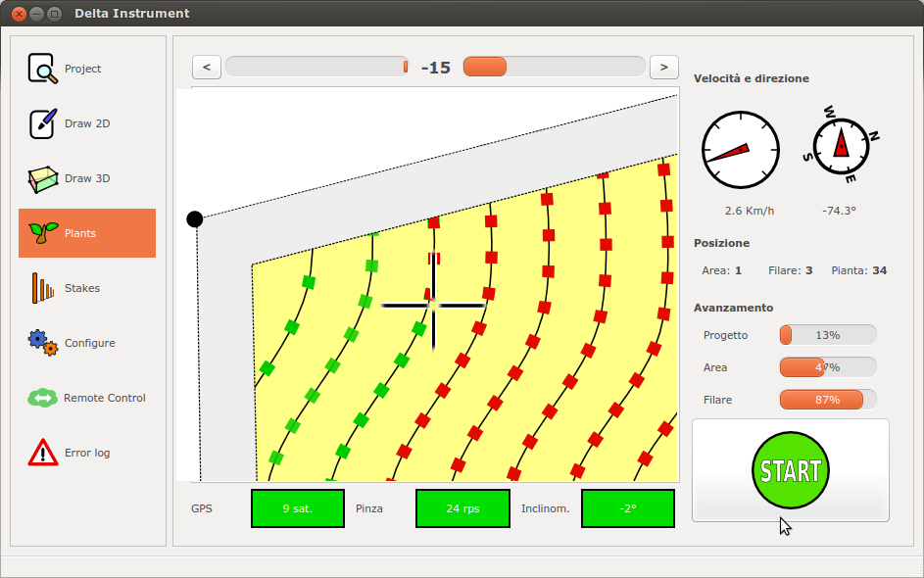Click the speedometer gauge

[741, 150]
